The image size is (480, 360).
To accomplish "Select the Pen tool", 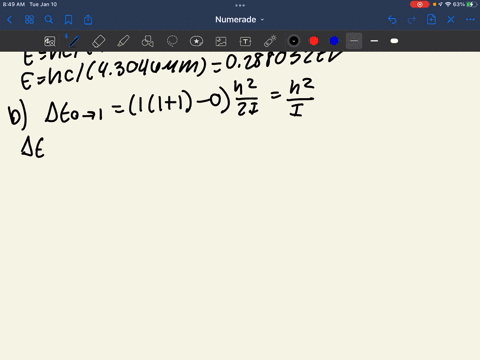I will click(74, 41).
